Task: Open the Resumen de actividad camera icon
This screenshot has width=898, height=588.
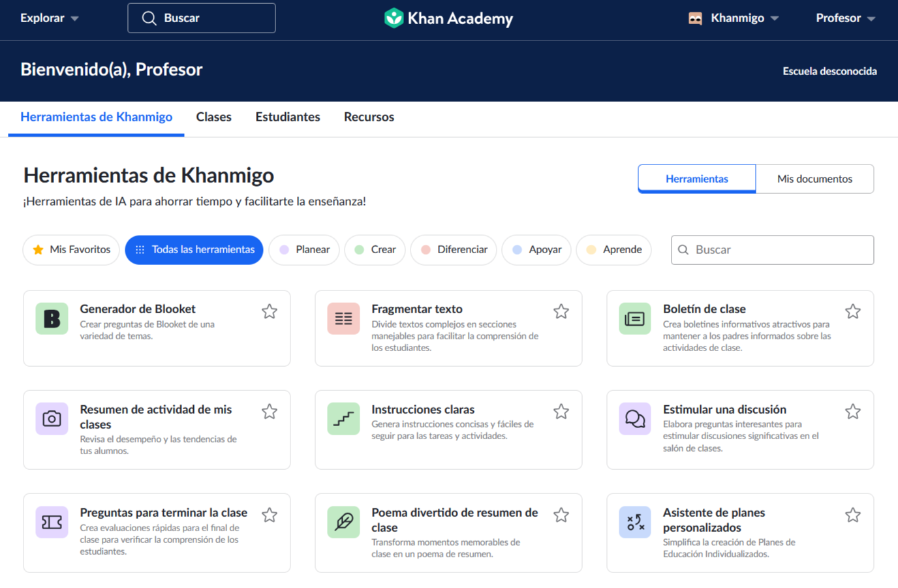Action: point(52,419)
